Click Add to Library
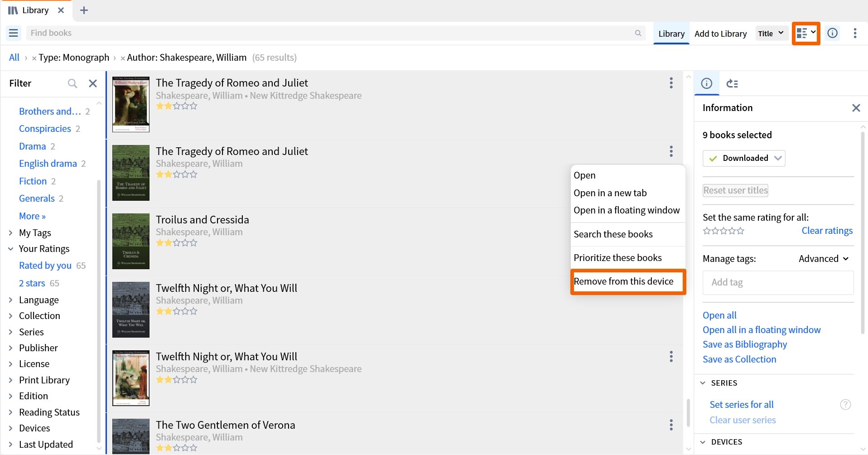Screen dimensions: 868x455 click(x=720, y=34)
